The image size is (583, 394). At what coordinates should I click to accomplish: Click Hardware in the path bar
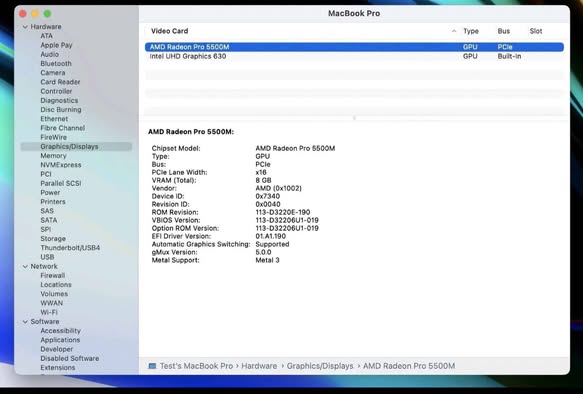coord(259,366)
